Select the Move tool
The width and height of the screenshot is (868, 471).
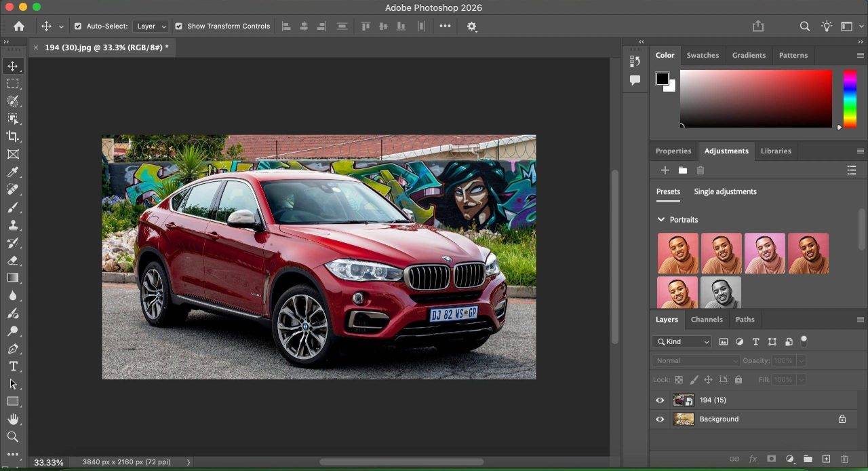[x=13, y=66]
